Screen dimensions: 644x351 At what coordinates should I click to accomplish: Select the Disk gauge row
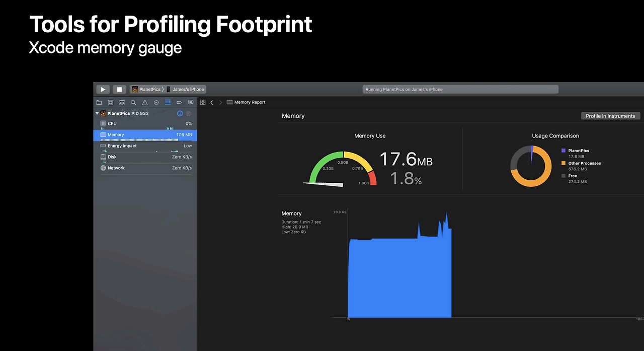[x=145, y=157]
